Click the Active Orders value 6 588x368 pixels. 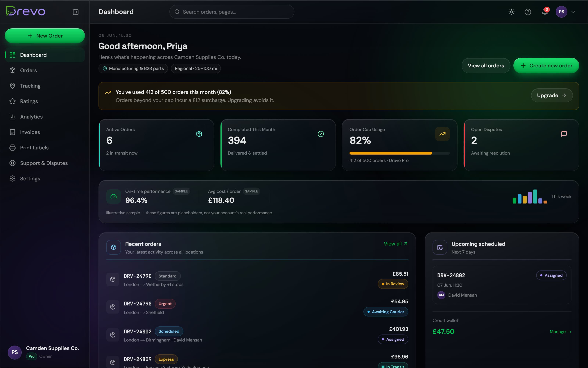click(x=109, y=140)
